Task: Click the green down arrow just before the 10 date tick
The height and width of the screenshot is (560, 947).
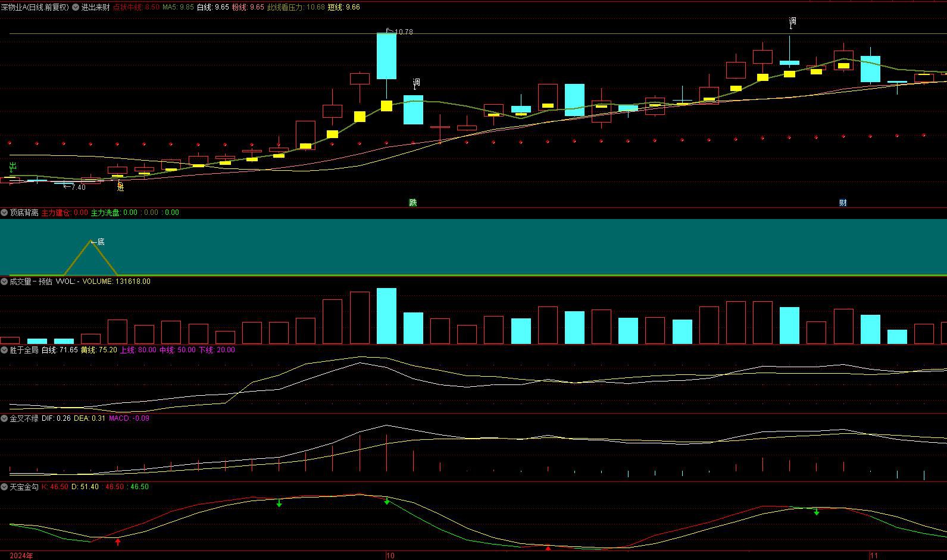Action: click(387, 502)
